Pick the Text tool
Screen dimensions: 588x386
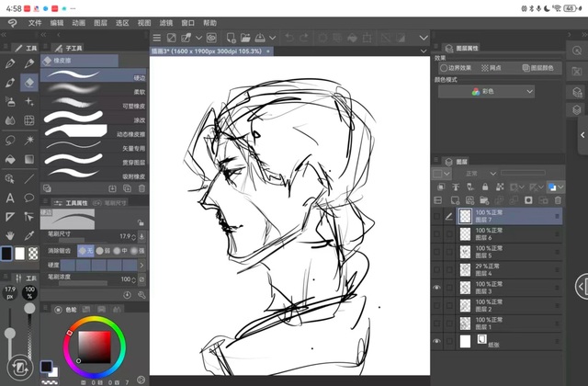9,198
